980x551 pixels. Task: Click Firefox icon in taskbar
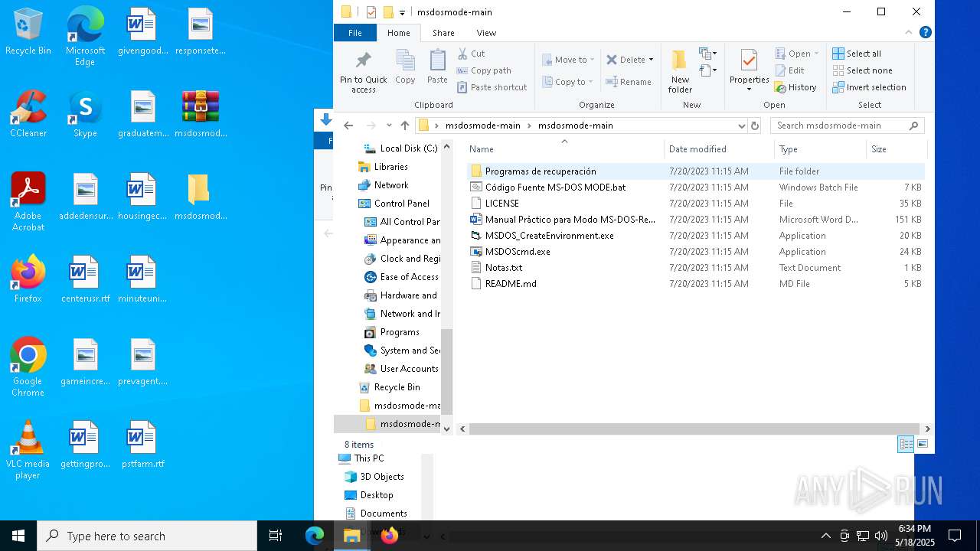click(x=390, y=536)
